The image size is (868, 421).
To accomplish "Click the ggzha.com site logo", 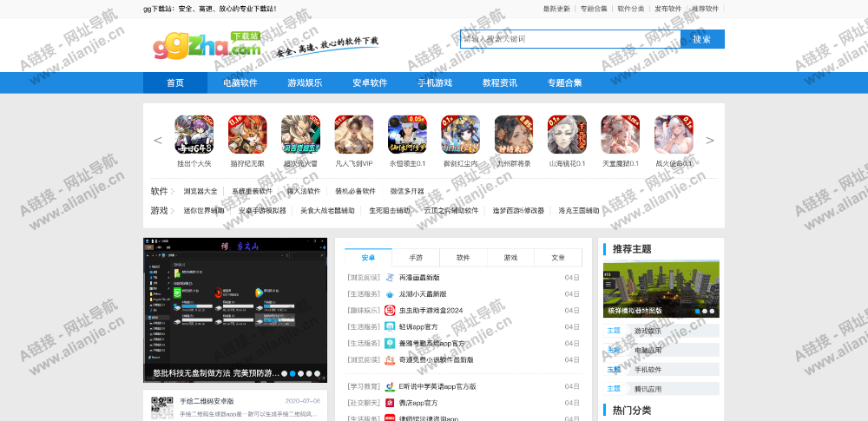I will click(207, 45).
